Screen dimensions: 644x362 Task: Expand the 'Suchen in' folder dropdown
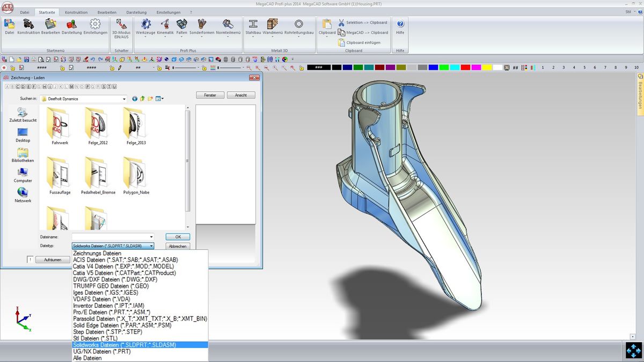124,99
